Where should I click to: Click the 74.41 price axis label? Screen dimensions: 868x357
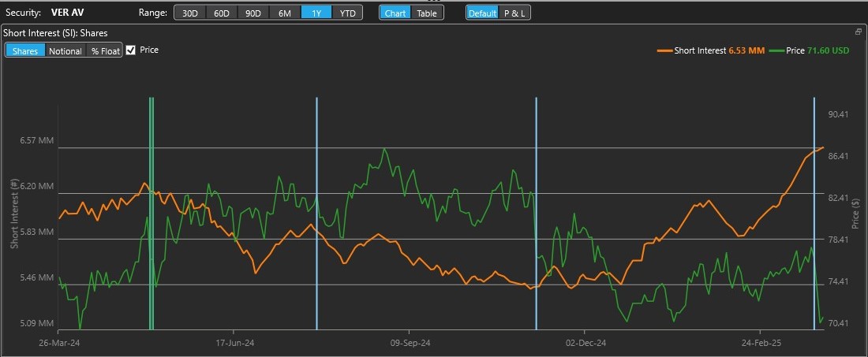838,282
